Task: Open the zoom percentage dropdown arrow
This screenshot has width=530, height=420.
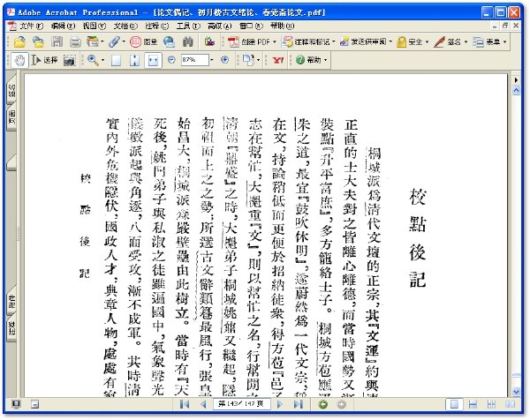Action: click(x=212, y=60)
